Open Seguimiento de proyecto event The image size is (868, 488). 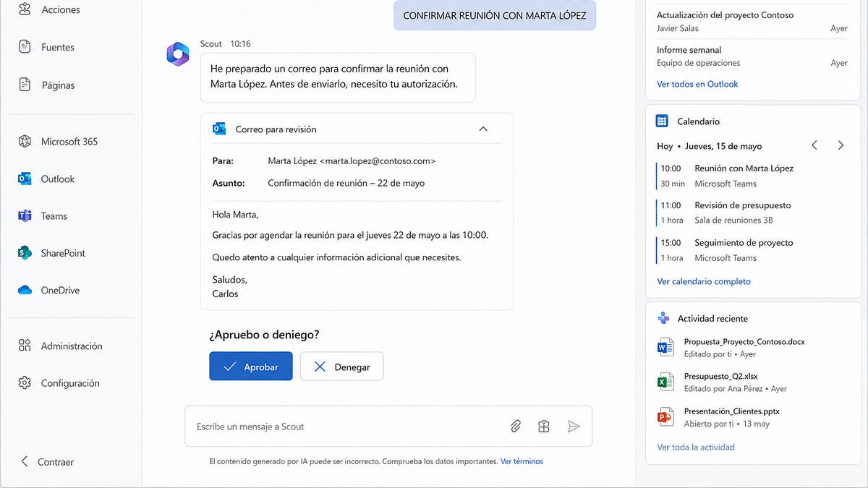tap(752, 250)
